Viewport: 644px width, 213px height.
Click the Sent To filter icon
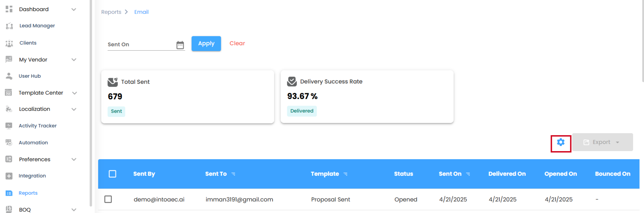[233, 174]
